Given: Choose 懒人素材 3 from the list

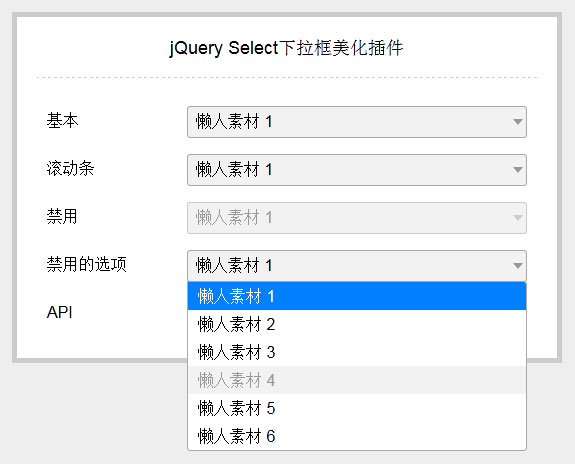Looking at the screenshot, I should pos(357,352).
